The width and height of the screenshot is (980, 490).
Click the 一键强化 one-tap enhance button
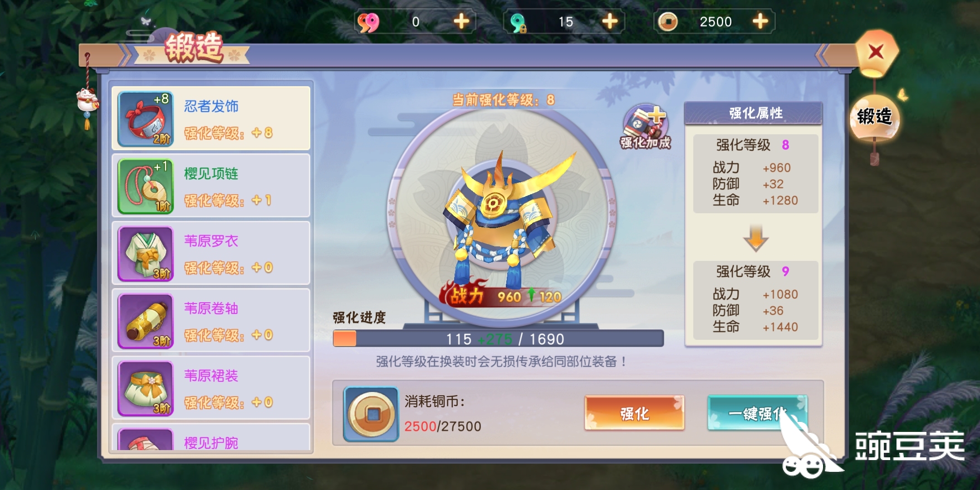coord(758,413)
